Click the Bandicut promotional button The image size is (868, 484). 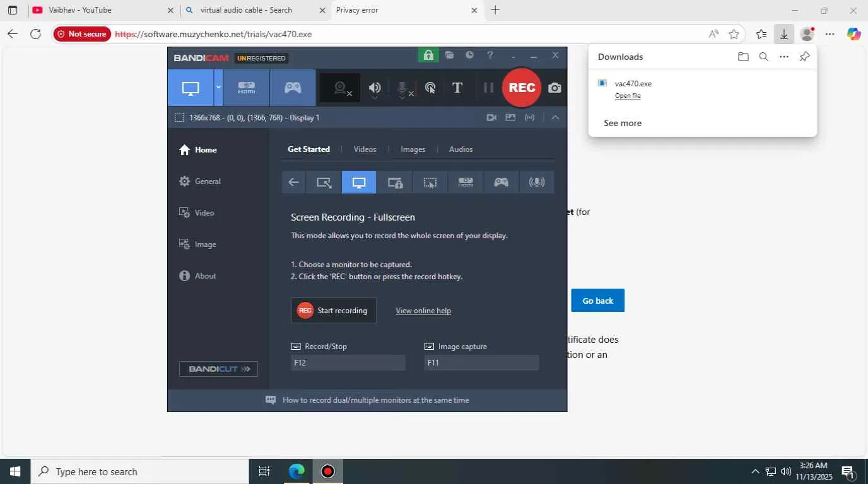click(x=218, y=369)
